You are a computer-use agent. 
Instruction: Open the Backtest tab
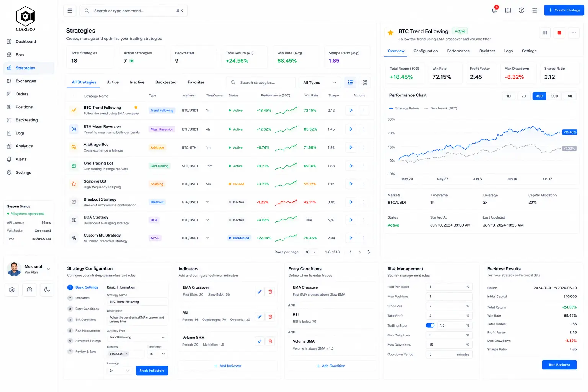point(487,51)
